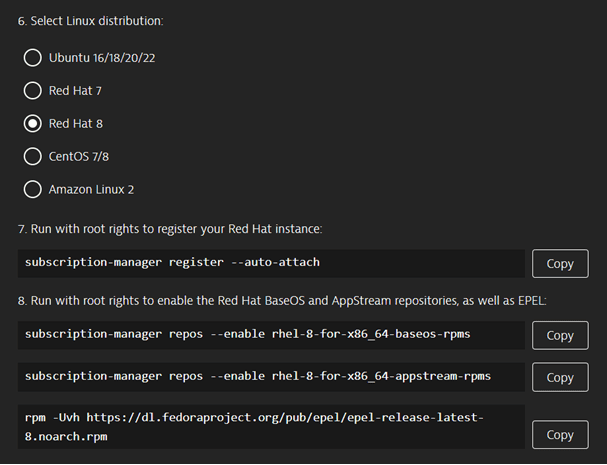
Task: Copy the EPEL rpm install command
Action: 560,434
